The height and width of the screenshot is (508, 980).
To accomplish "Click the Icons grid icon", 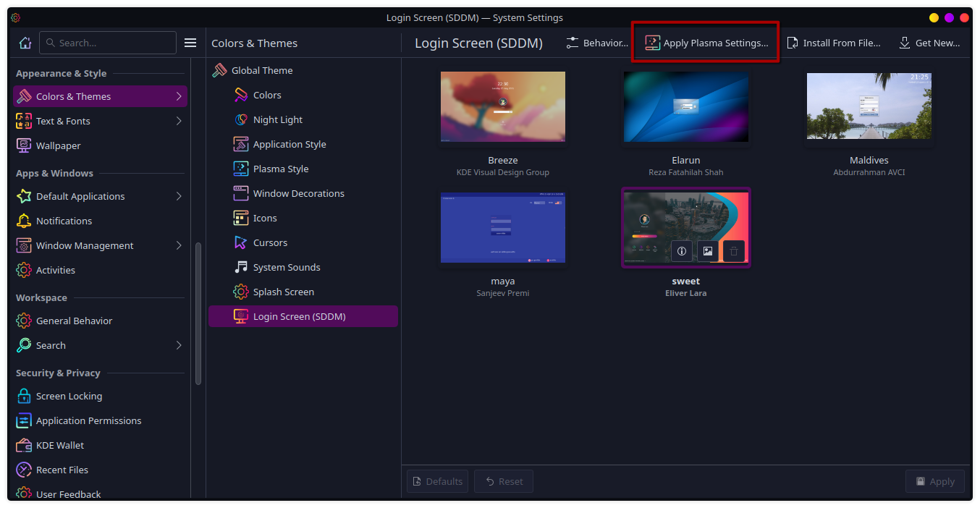I will click(x=241, y=218).
